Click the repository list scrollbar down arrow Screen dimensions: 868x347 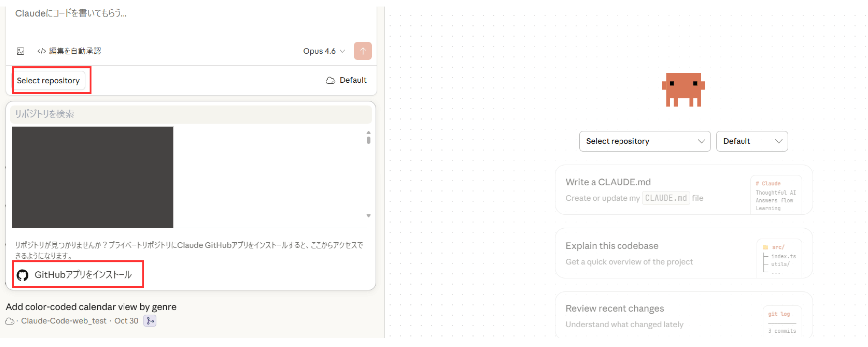pos(368,216)
